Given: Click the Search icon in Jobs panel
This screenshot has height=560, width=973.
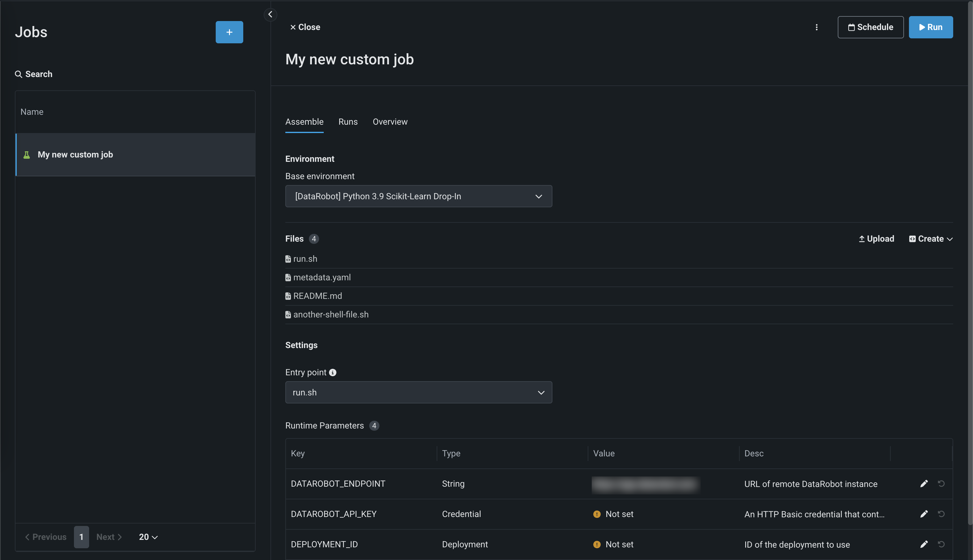Looking at the screenshot, I should coord(19,74).
